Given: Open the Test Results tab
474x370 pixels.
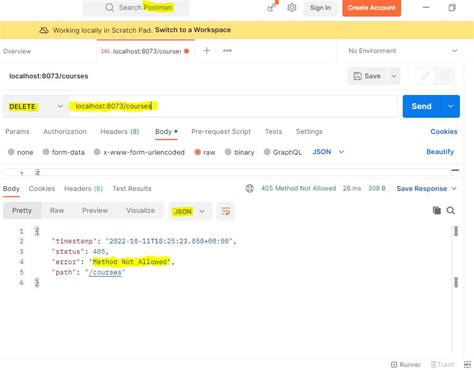Looking at the screenshot, I should 132,189.
